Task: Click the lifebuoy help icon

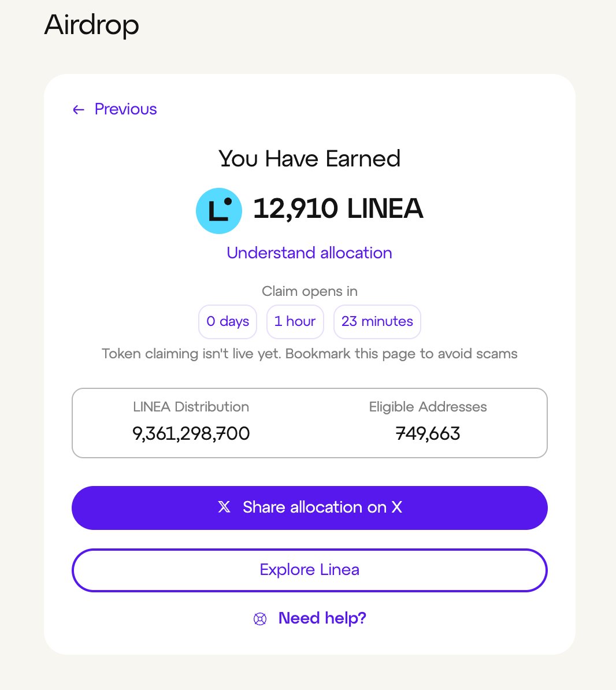Action: 260,619
